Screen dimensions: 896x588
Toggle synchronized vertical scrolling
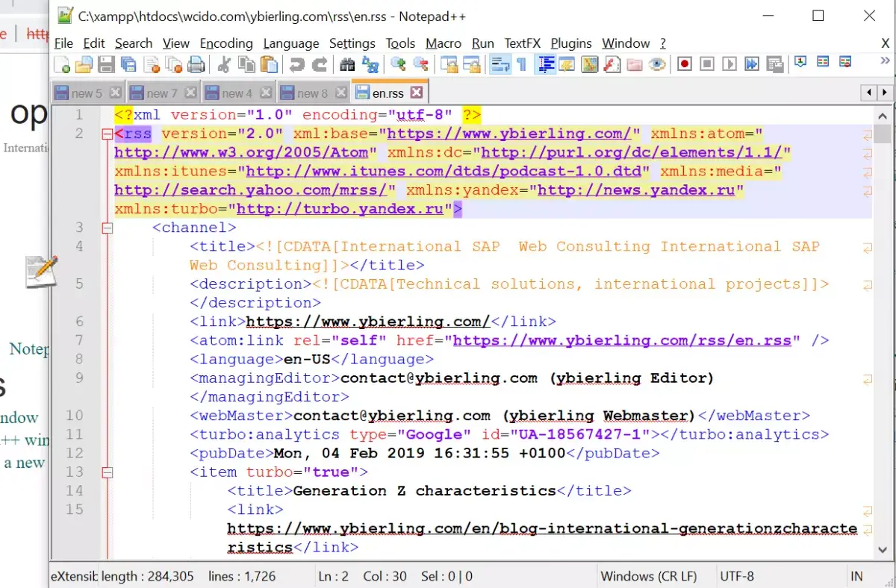pyautogui.click(x=449, y=65)
